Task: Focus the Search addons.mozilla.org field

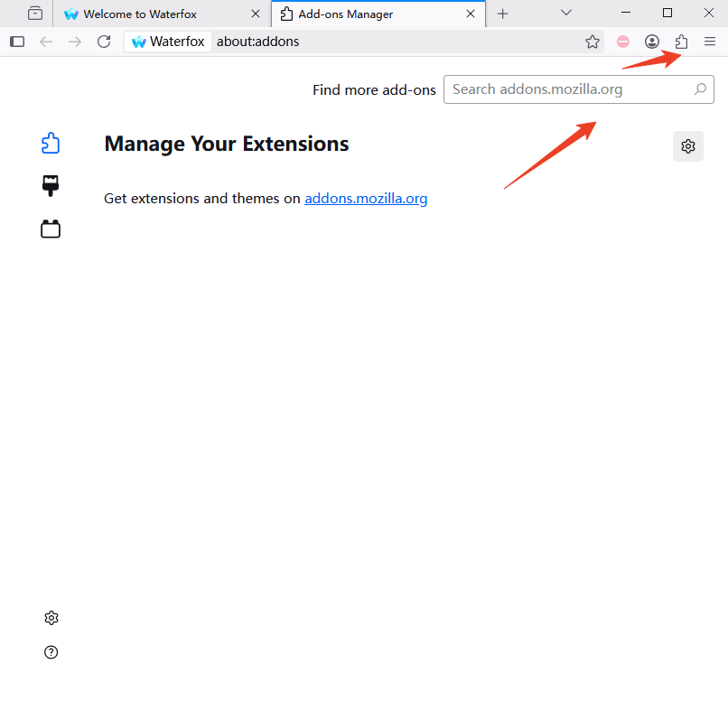Action: [578, 89]
